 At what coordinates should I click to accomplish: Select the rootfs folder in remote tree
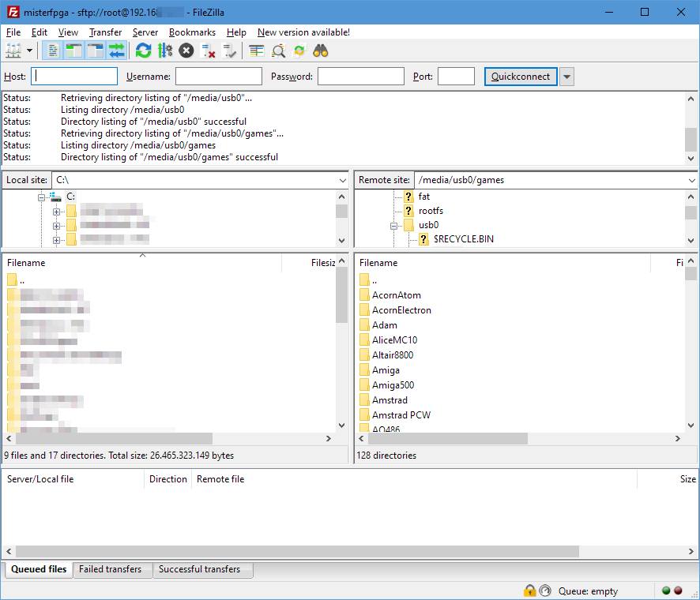(431, 211)
